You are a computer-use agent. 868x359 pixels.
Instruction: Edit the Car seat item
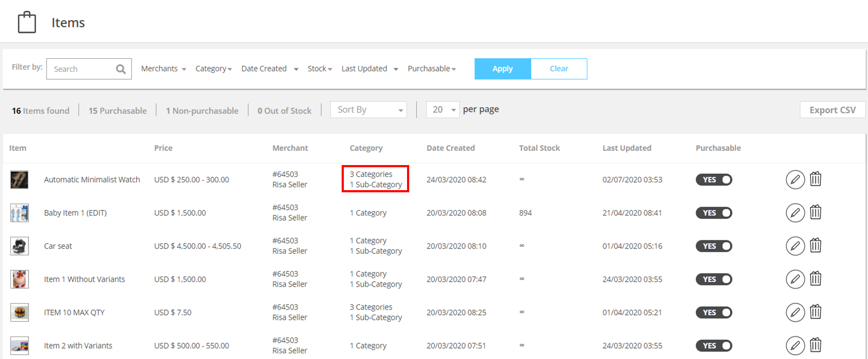pyautogui.click(x=795, y=246)
